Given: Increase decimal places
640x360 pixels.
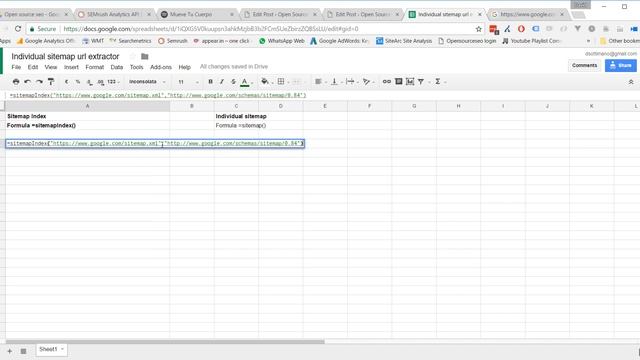Looking at the screenshot, I should tap(100, 82).
